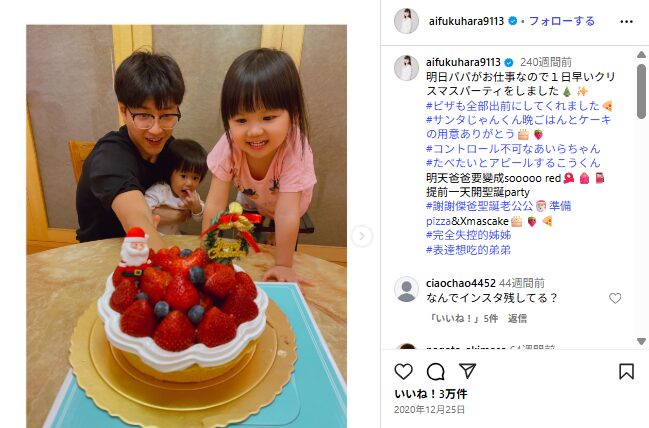Screen dimensions: 649x428
Task: Open aifukuhara9113 profile picture in header
Action: pos(406,21)
